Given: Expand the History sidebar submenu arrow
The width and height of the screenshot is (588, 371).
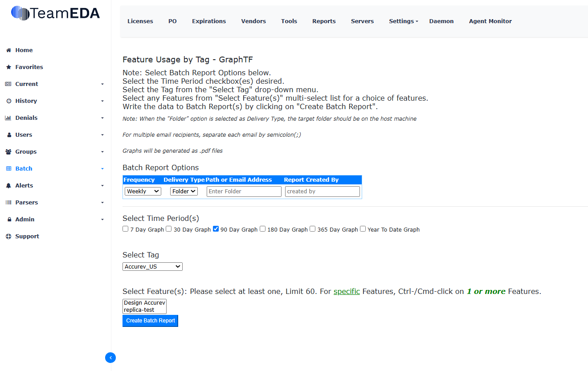Looking at the screenshot, I should (102, 101).
